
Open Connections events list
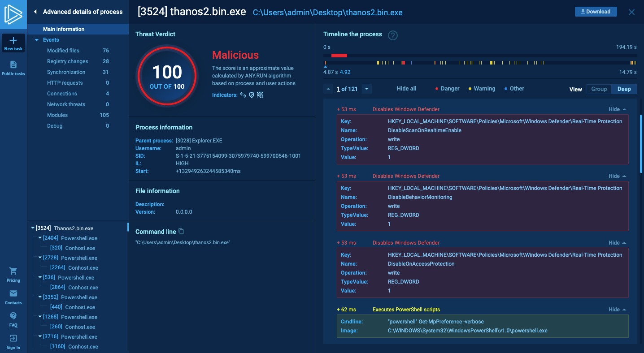[78, 94]
